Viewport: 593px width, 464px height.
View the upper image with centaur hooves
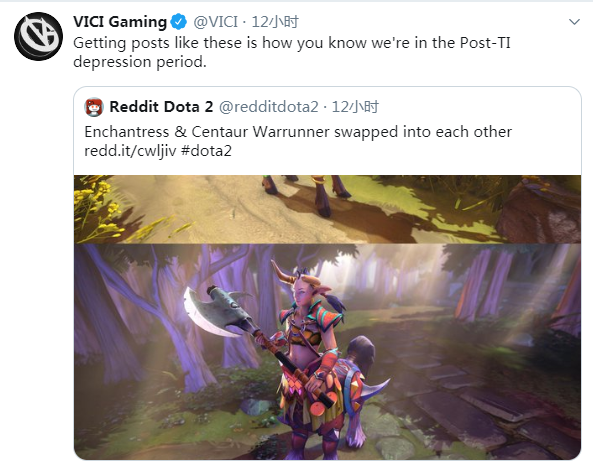click(327, 209)
